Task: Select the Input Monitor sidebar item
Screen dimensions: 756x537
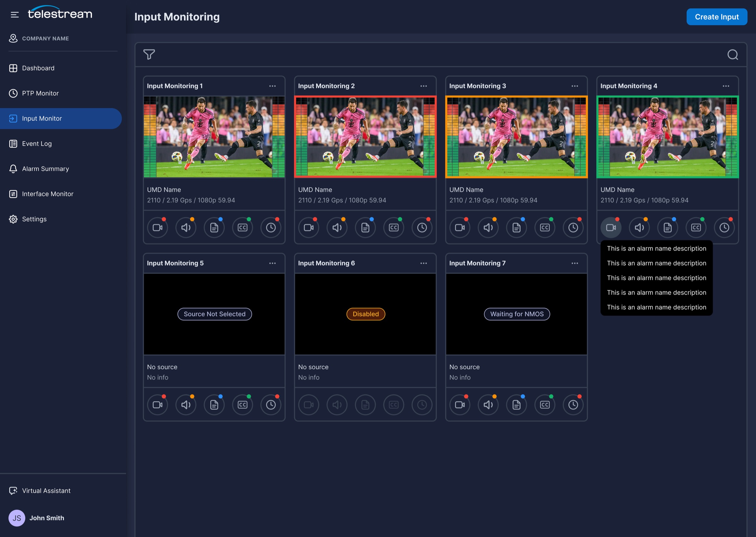Action: pos(61,118)
